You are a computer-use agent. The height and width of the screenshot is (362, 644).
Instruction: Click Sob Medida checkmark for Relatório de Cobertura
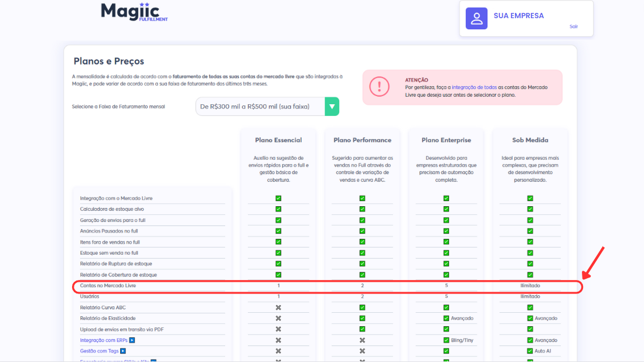click(x=530, y=275)
